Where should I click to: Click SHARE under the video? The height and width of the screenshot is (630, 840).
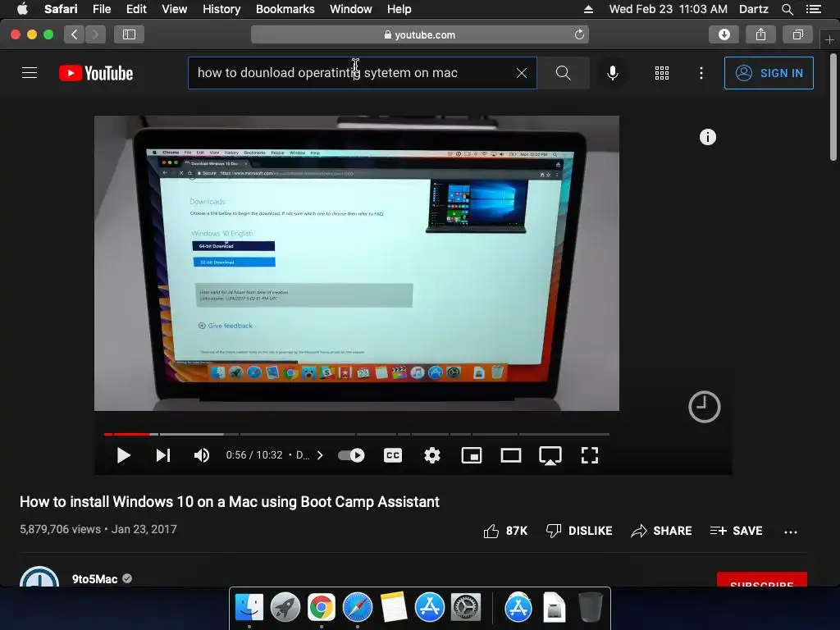point(661,531)
